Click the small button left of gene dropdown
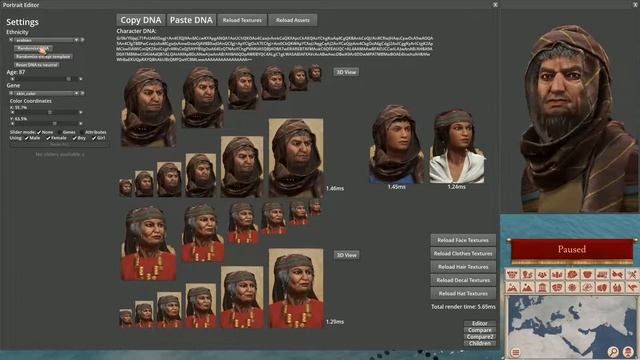This screenshot has height=360, width=640. point(11,93)
